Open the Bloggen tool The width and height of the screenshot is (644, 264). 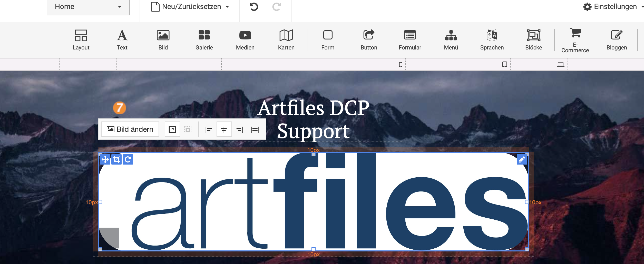(617, 40)
